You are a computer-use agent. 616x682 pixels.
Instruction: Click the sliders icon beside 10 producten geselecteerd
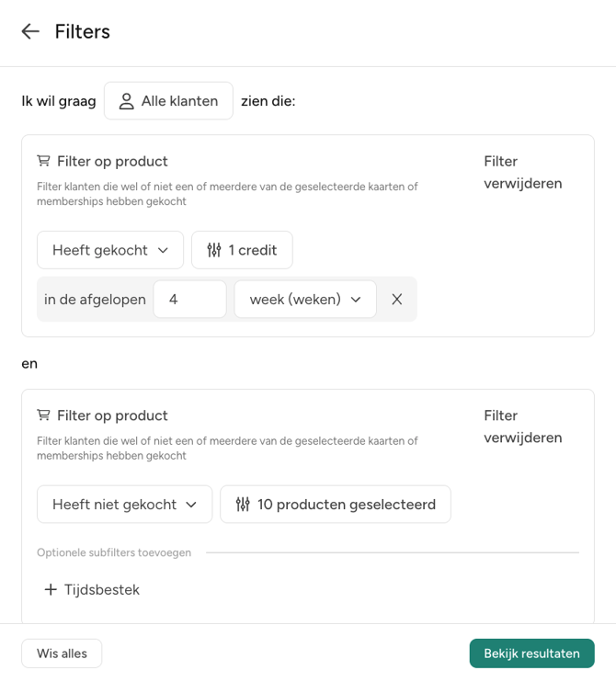point(243,505)
